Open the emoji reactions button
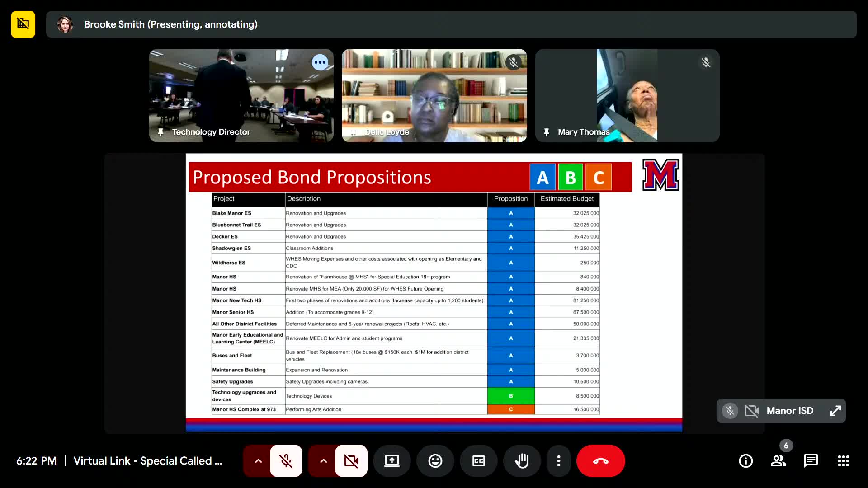This screenshot has width=868, height=488. [435, 461]
